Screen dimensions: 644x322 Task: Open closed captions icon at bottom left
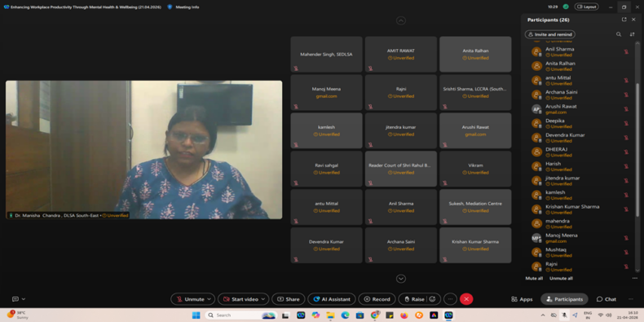[x=15, y=299]
